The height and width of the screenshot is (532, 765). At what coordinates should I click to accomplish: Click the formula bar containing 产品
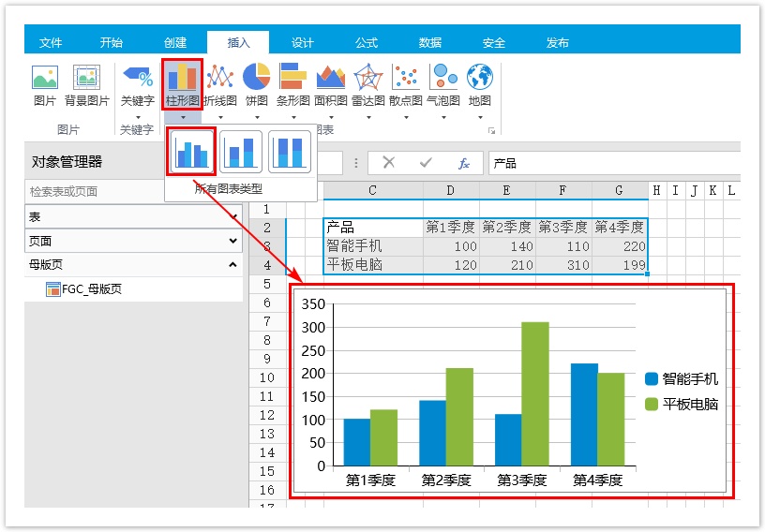click(x=615, y=163)
